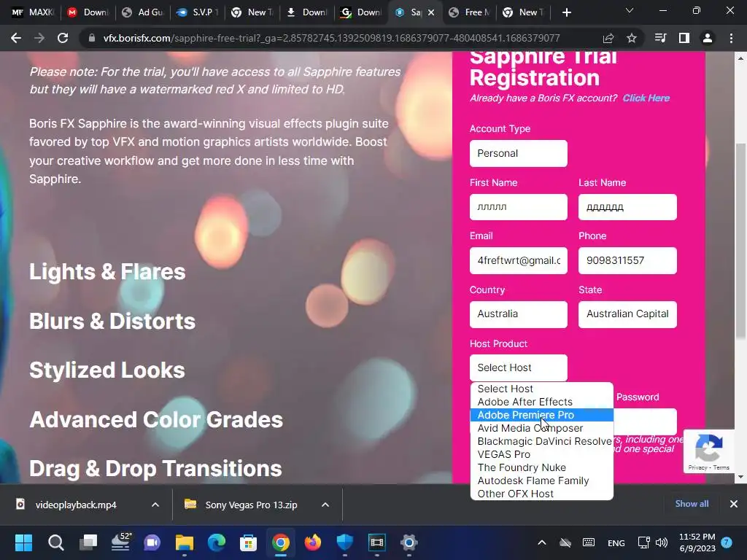
Task: Open File Explorer from taskbar
Action: (x=185, y=542)
